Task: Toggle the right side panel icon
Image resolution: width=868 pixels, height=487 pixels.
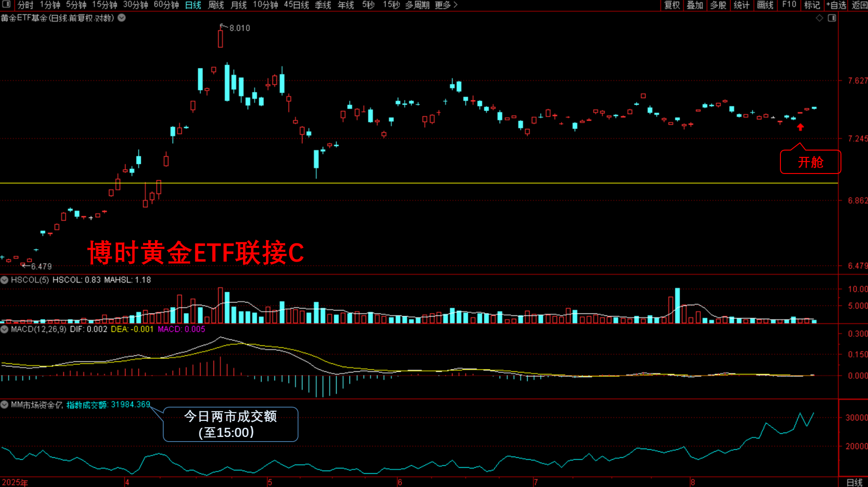Action: tap(832, 18)
